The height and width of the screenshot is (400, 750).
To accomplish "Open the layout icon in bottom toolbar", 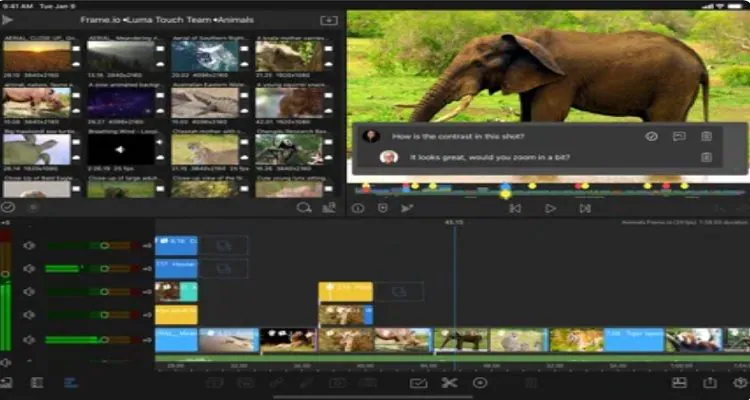I will point(679,383).
